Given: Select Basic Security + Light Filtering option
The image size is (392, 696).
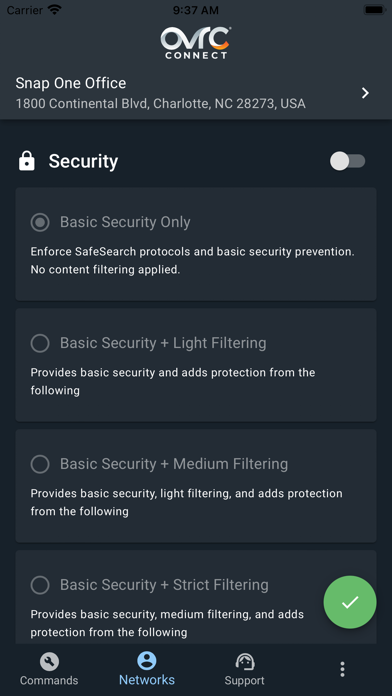Looking at the screenshot, I should click(x=40, y=343).
